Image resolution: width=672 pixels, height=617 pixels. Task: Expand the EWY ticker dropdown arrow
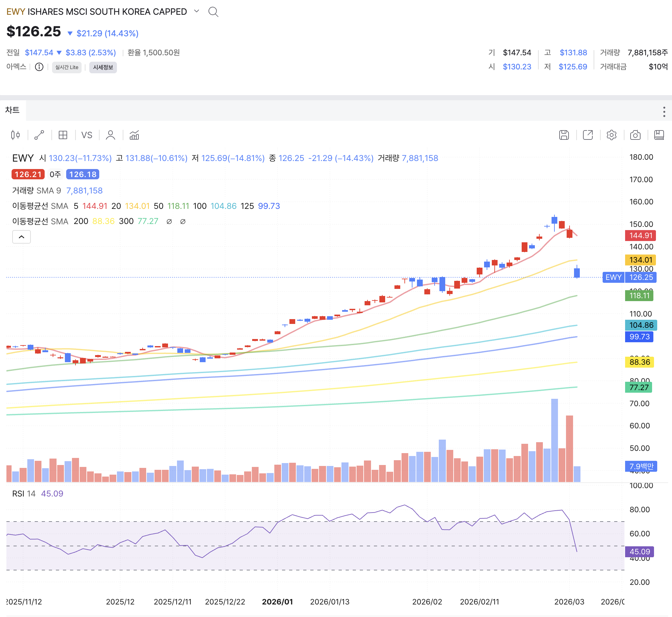(x=197, y=11)
